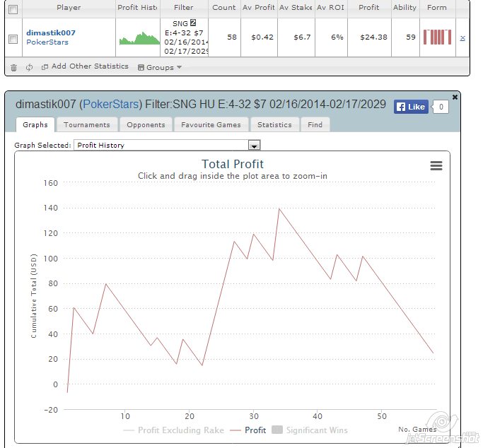
Task: Click PokerStars link in graph title
Action: pos(110,105)
